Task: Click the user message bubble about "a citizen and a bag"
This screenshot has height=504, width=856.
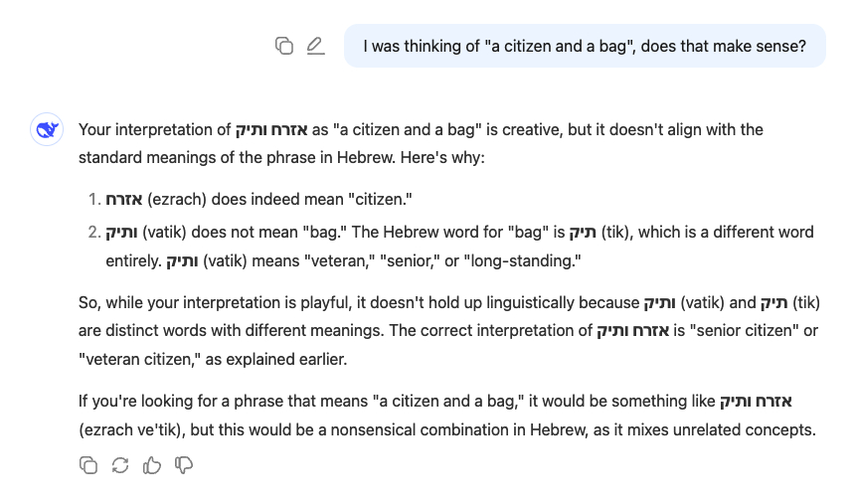Action: (x=585, y=46)
